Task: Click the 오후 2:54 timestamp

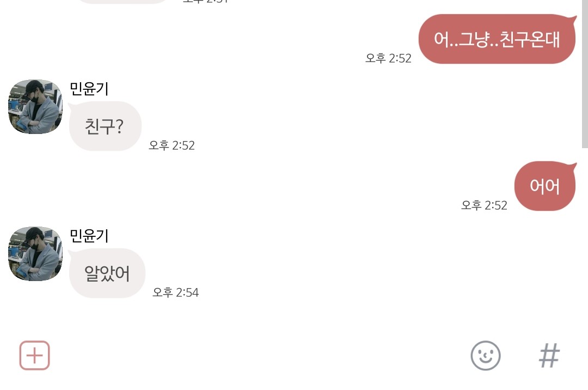Action: point(175,292)
